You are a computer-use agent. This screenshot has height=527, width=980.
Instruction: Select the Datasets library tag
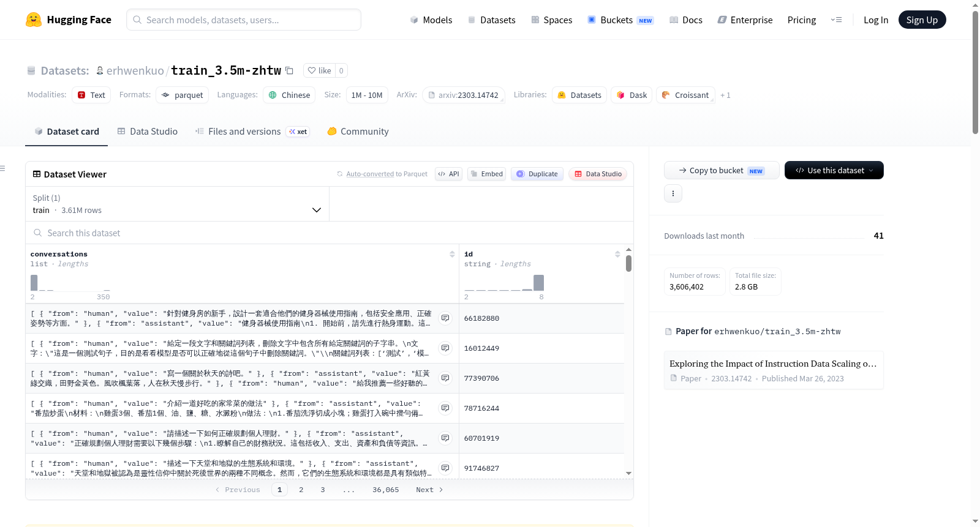click(x=579, y=95)
